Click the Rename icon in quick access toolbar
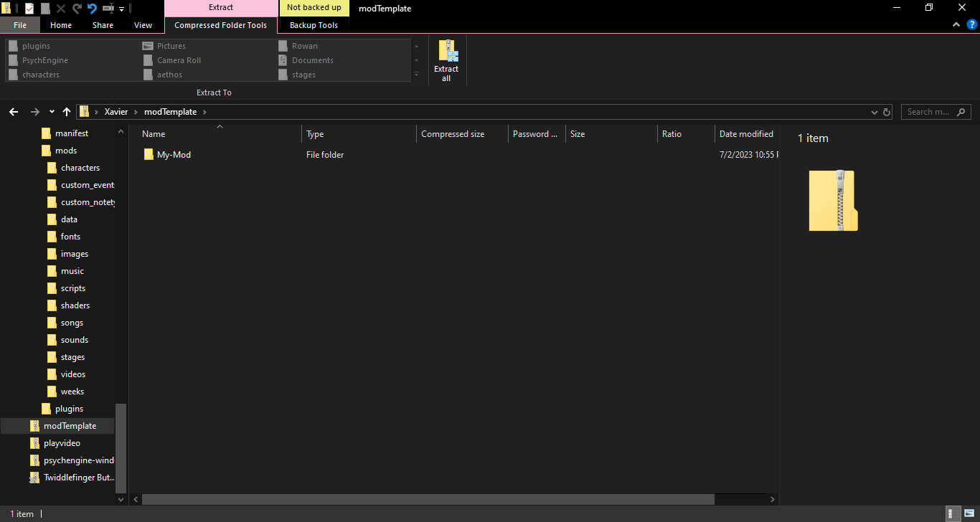This screenshot has height=522, width=980. pyautogui.click(x=108, y=9)
